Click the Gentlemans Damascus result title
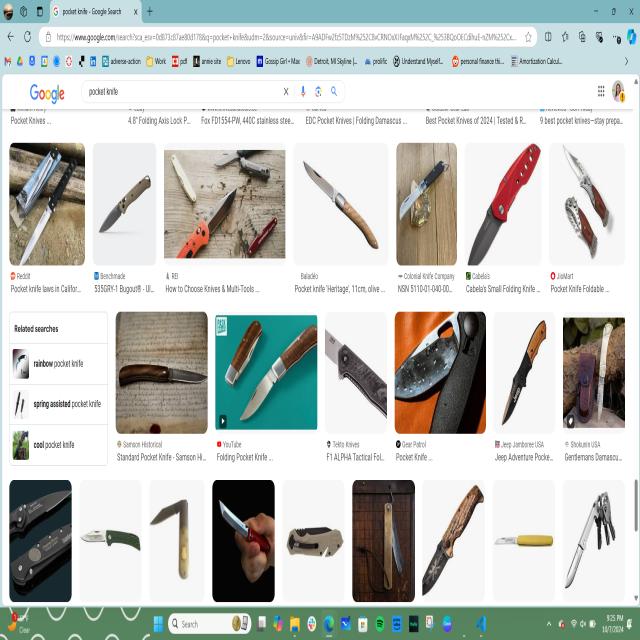Screen dimensions: 640x640 593,458
